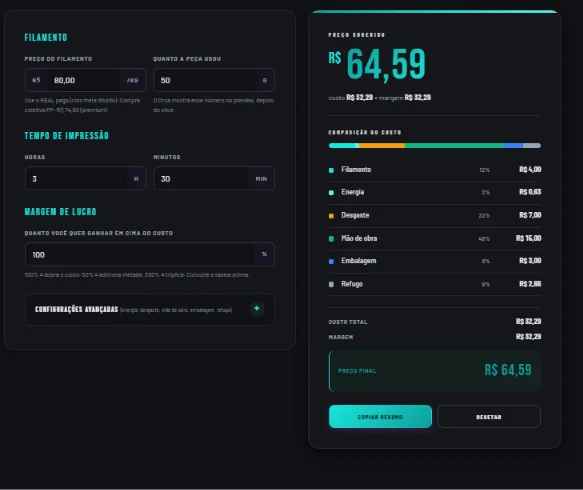Click the Resetar button
The image size is (583, 490).
pyautogui.click(x=489, y=417)
